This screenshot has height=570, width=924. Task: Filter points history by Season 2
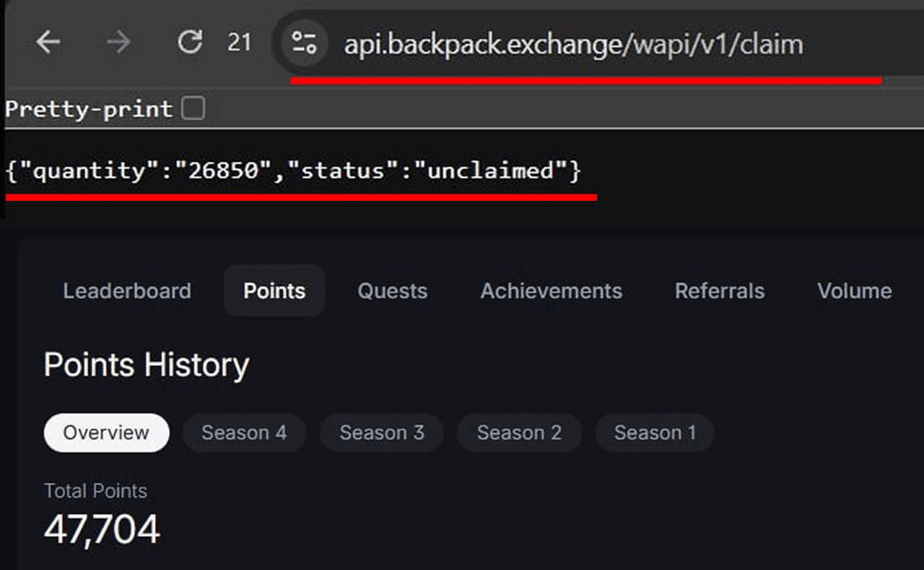coord(519,433)
